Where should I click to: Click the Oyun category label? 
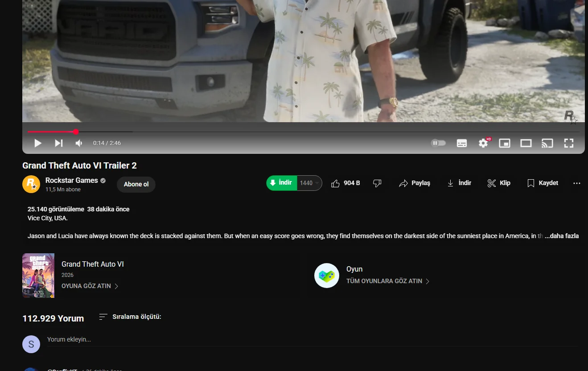click(354, 269)
